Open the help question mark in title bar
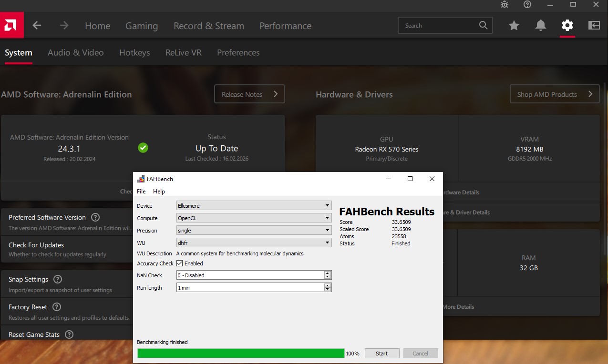608x364 pixels. pos(527,4)
